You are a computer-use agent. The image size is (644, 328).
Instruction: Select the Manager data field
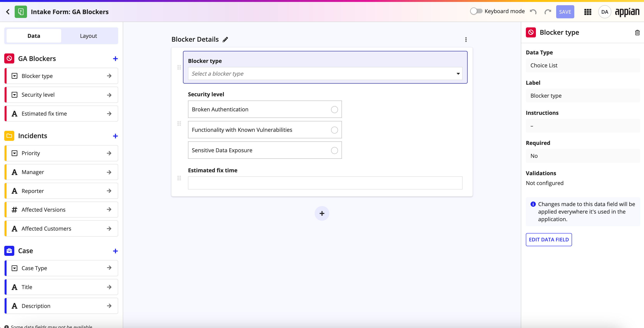[x=61, y=172]
